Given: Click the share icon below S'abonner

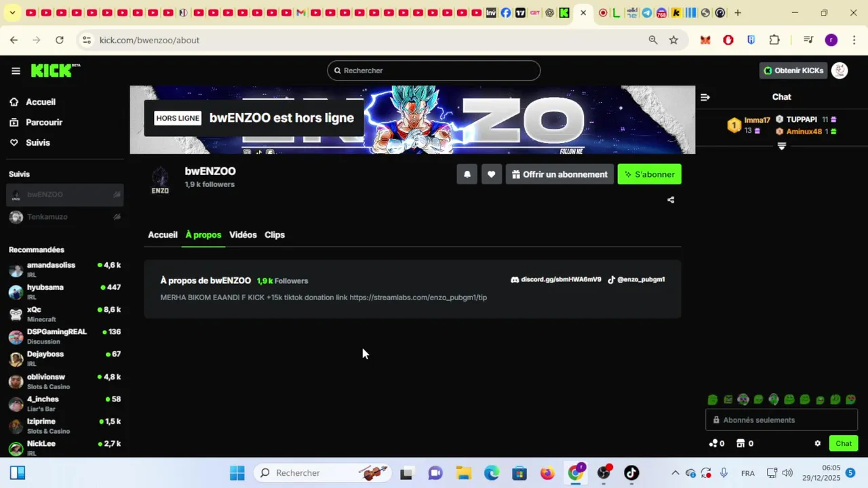Looking at the screenshot, I should coord(671,200).
